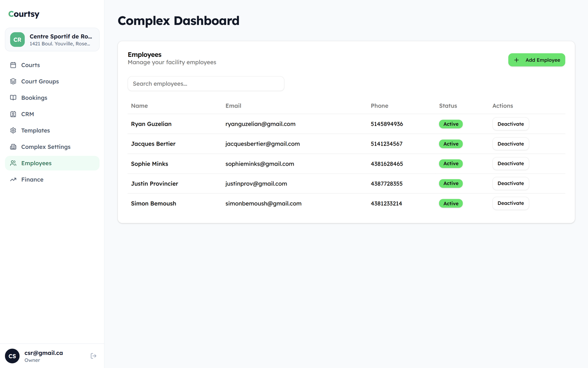
Task: Click the name Simon Bemoush
Action: [x=154, y=204]
